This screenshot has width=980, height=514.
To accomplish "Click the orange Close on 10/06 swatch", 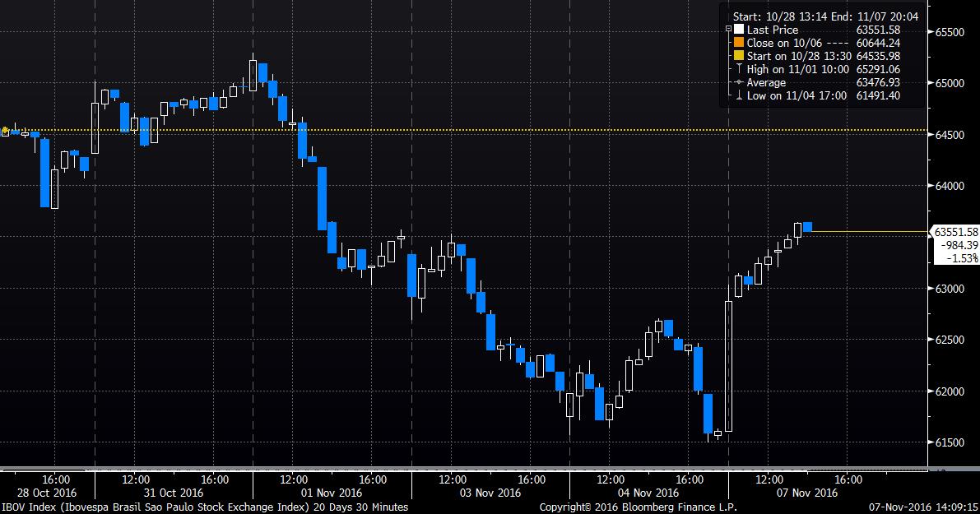I will pos(739,44).
